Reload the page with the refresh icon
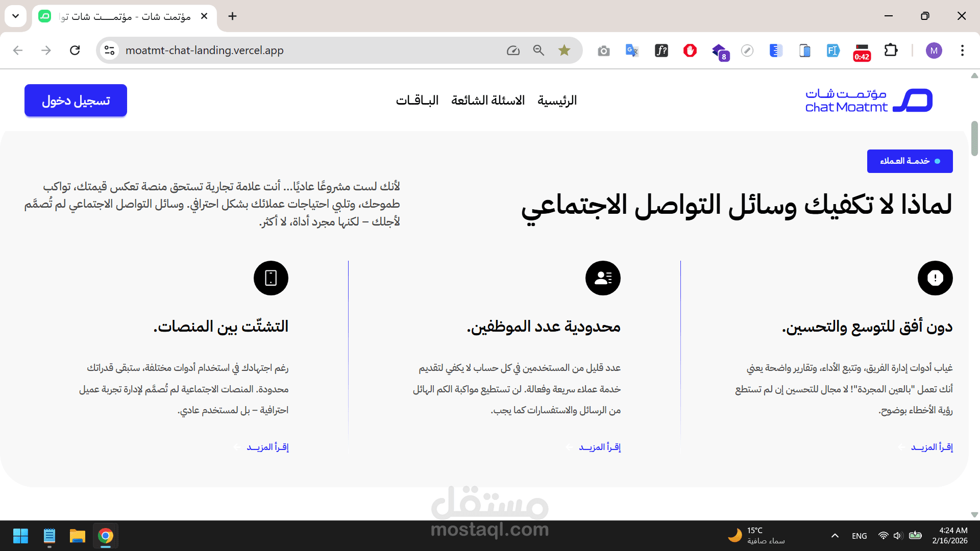This screenshot has width=980, height=551. click(x=75, y=50)
